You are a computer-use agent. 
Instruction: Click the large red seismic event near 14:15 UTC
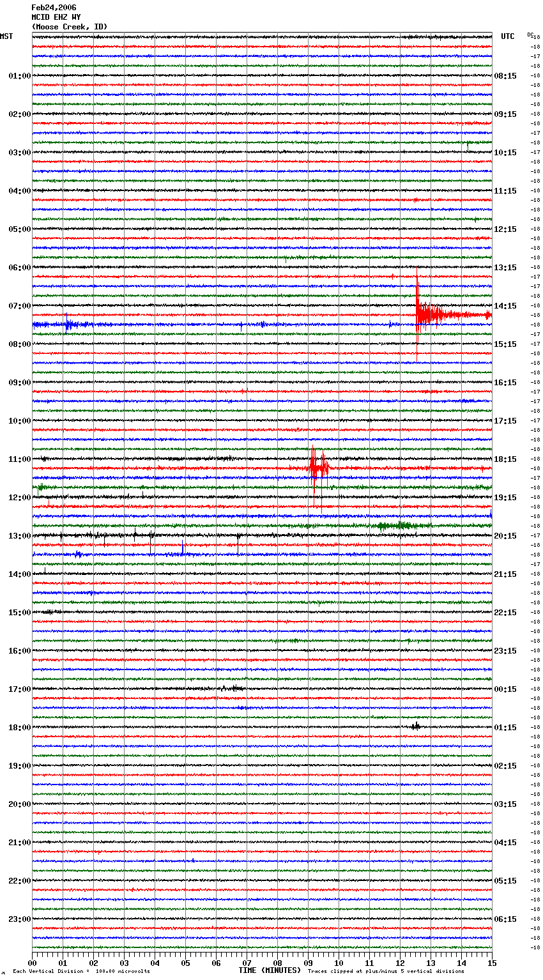coord(441,314)
